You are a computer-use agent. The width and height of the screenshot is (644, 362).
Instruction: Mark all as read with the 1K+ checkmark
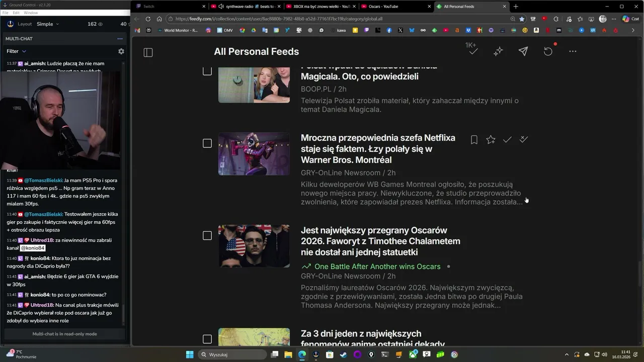(473, 51)
